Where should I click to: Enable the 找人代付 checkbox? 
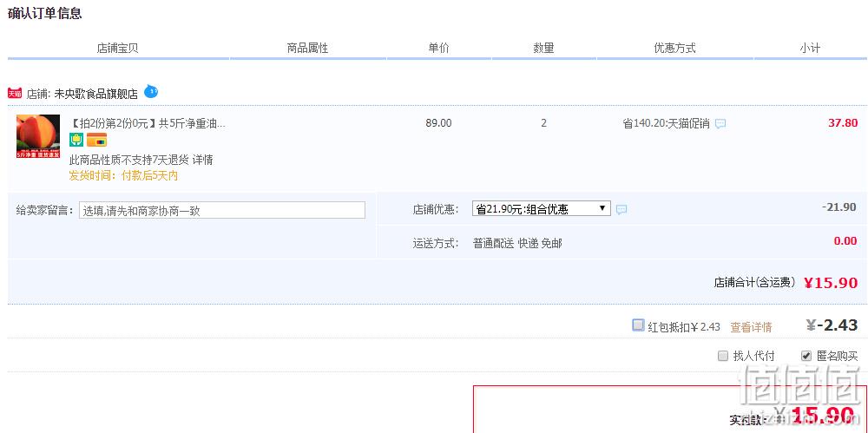(x=722, y=356)
